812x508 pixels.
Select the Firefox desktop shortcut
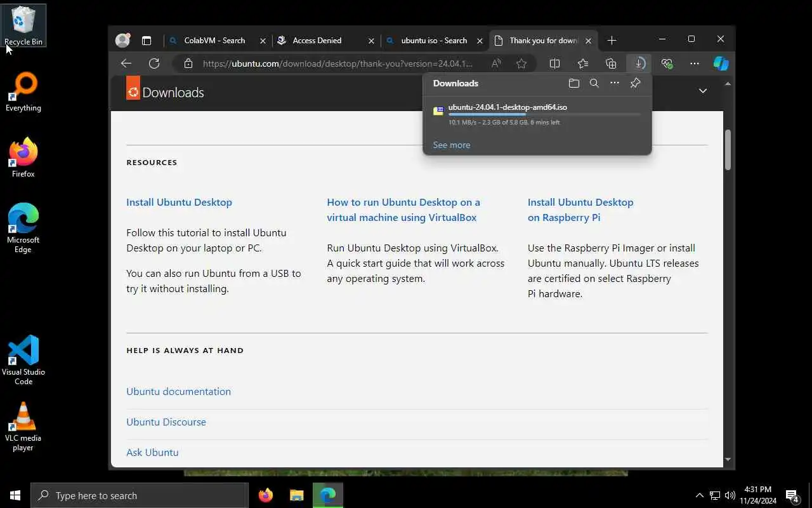(x=23, y=157)
